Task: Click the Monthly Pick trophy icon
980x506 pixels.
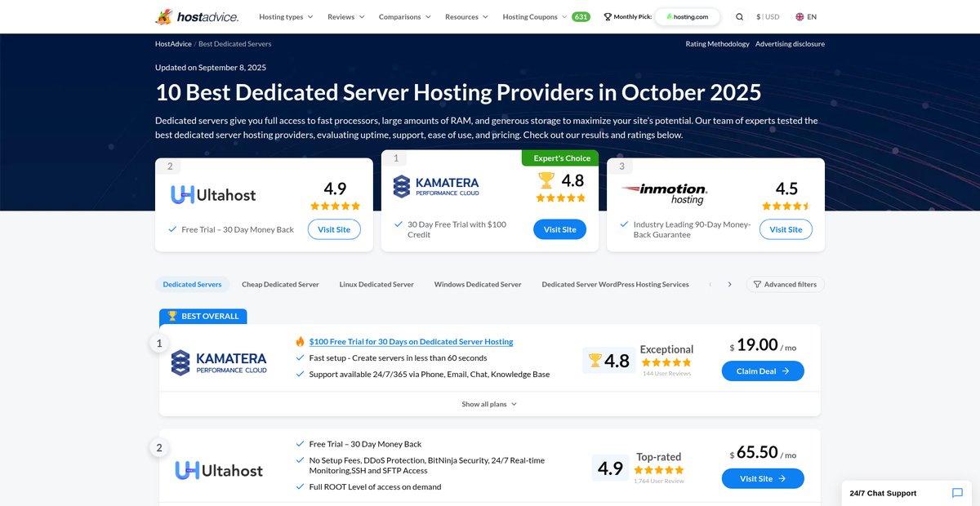Action: [607, 16]
